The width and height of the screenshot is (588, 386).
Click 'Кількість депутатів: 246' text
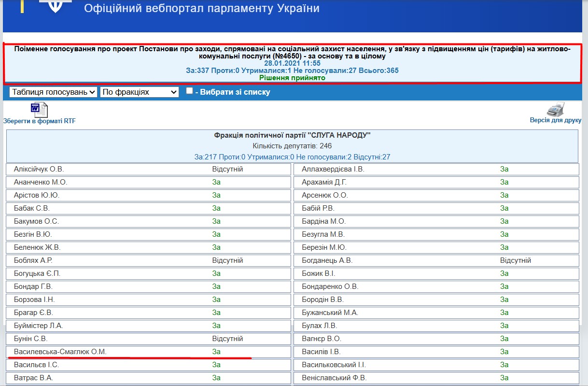[293, 146]
